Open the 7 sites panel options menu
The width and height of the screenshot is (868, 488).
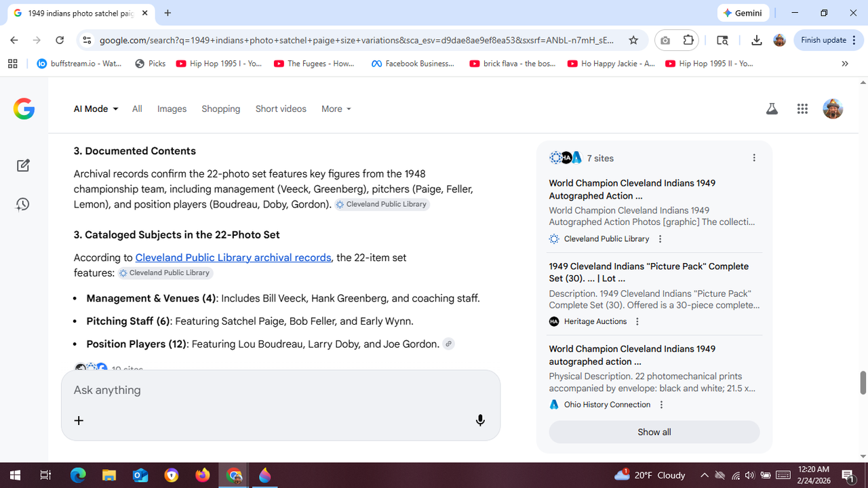754,158
